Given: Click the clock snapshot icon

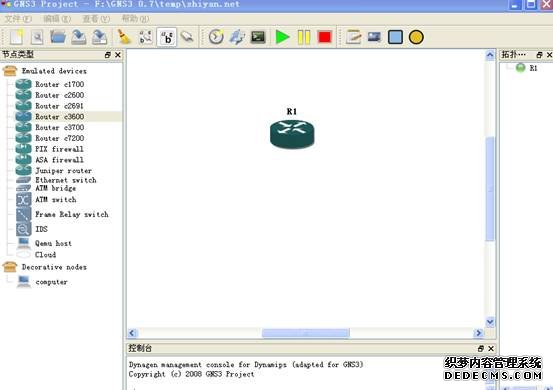Looking at the screenshot, I should 216,37.
